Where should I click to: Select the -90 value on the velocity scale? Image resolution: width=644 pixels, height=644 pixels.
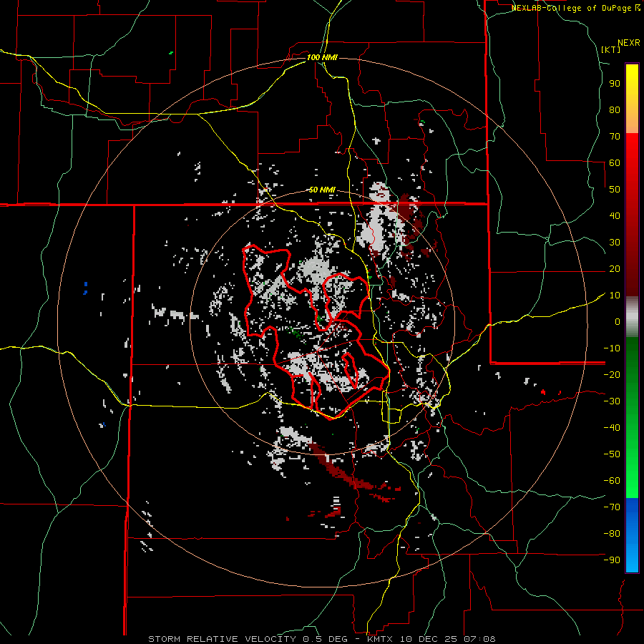[612, 560]
